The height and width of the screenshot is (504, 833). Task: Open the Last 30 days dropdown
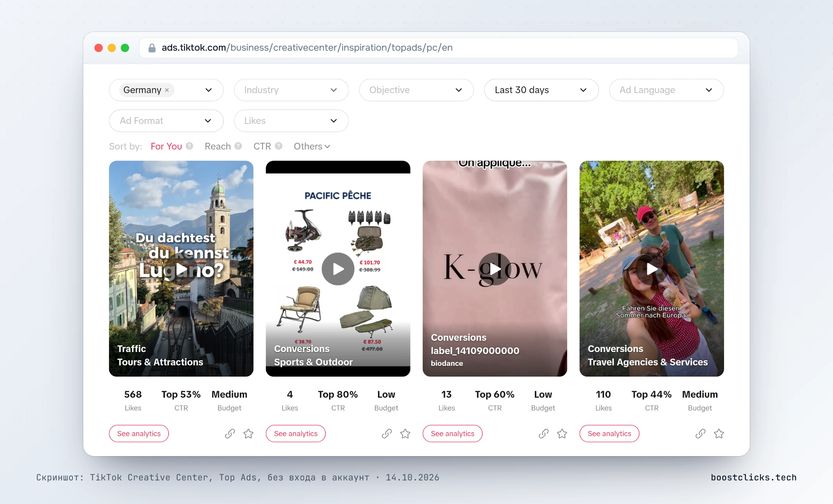pos(541,90)
